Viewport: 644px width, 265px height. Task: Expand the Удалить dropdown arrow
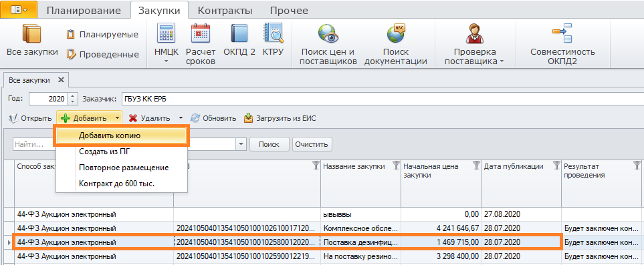coord(181,118)
